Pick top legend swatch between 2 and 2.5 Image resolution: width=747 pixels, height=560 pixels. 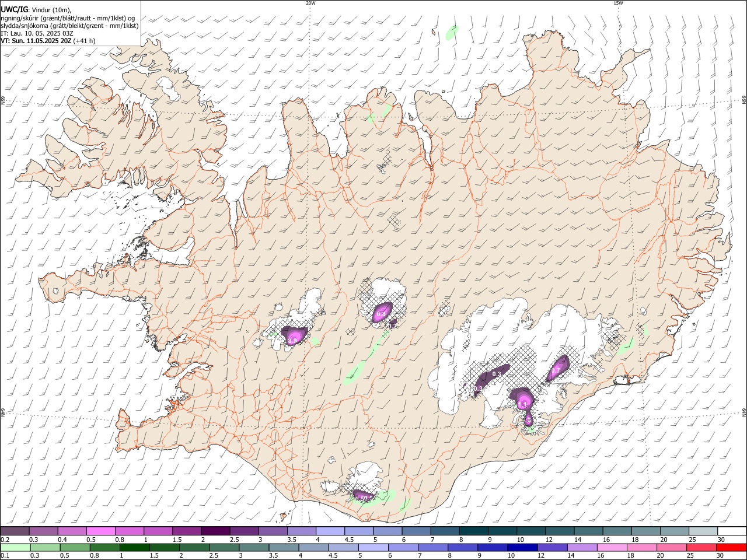215,531
